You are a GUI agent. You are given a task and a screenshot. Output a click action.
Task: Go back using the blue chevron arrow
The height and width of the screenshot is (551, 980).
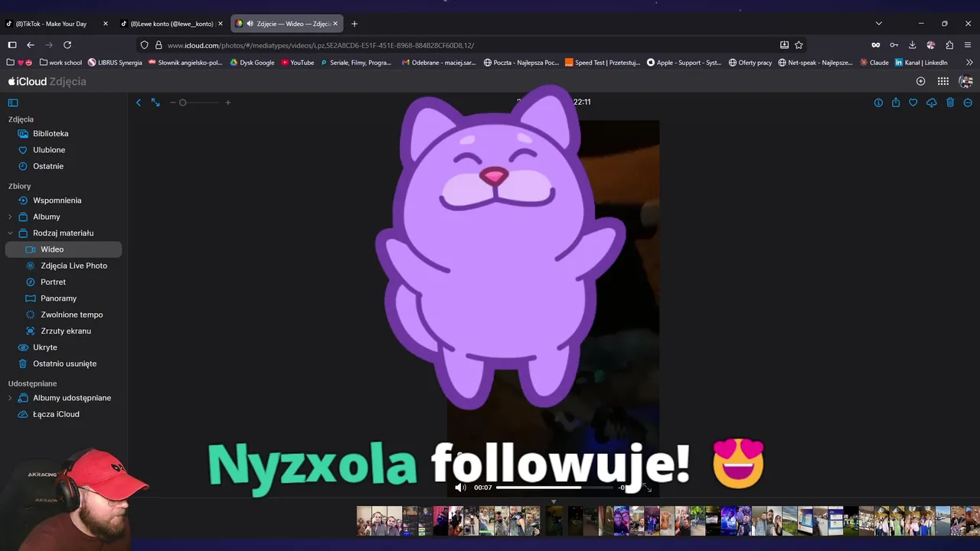139,103
